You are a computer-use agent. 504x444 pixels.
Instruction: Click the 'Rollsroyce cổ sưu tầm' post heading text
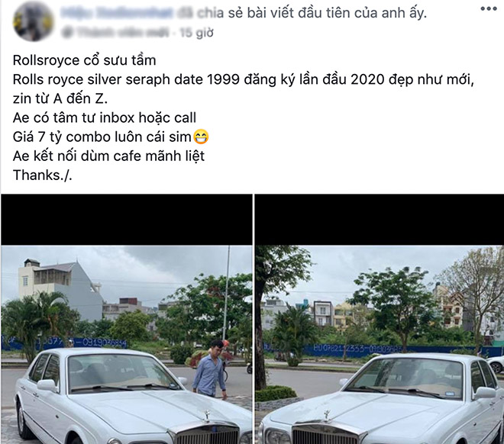(84, 60)
